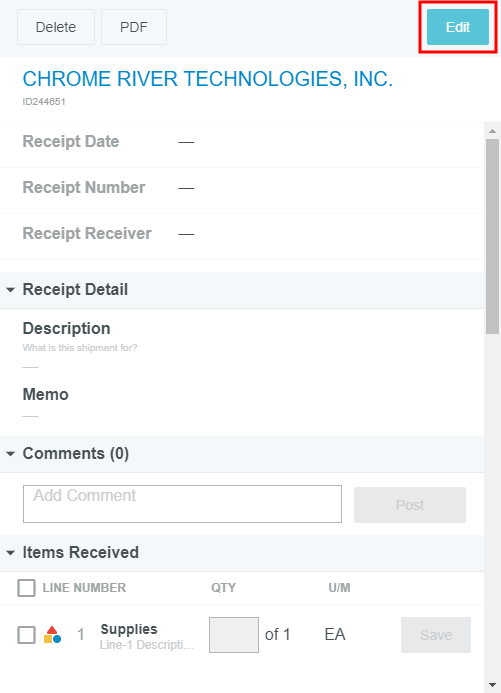Select the Supplies line item name
501x693 pixels.
[x=129, y=629]
